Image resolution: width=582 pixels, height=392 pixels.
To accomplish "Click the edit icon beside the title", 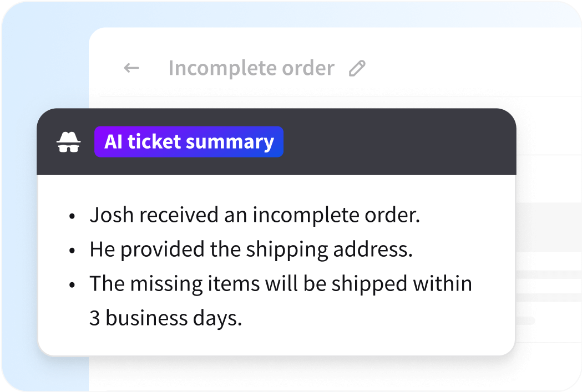I will pyautogui.click(x=357, y=68).
